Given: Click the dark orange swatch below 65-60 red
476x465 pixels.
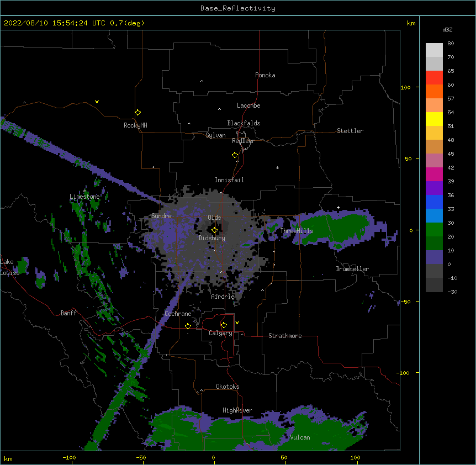Looking at the screenshot, I should click(x=434, y=91).
